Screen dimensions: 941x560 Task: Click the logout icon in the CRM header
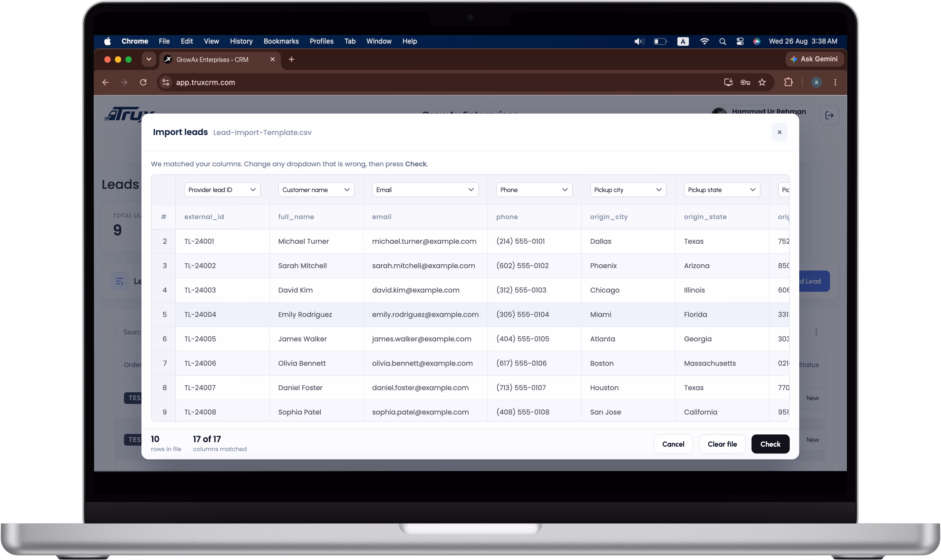tap(829, 115)
